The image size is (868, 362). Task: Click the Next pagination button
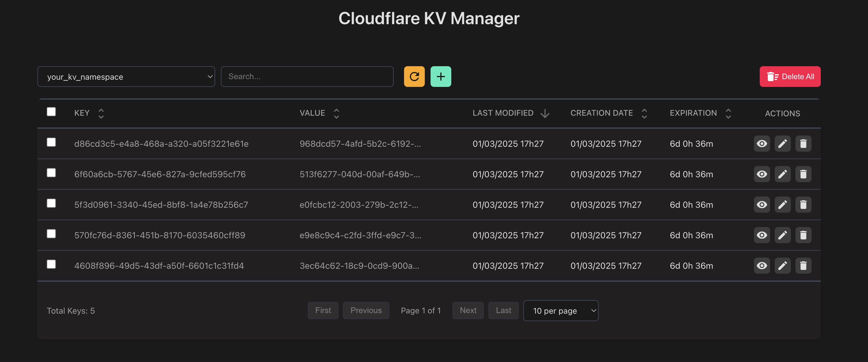(468, 310)
